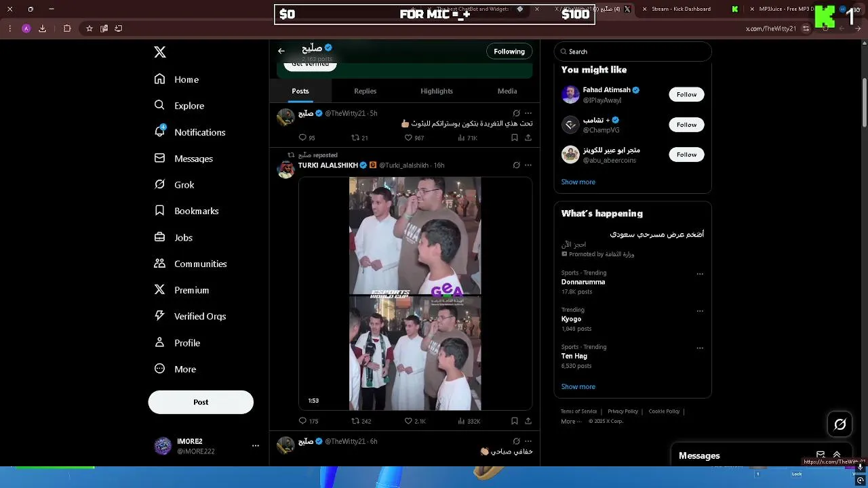
Task: Click the Communities people icon
Action: (x=159, y=264)
